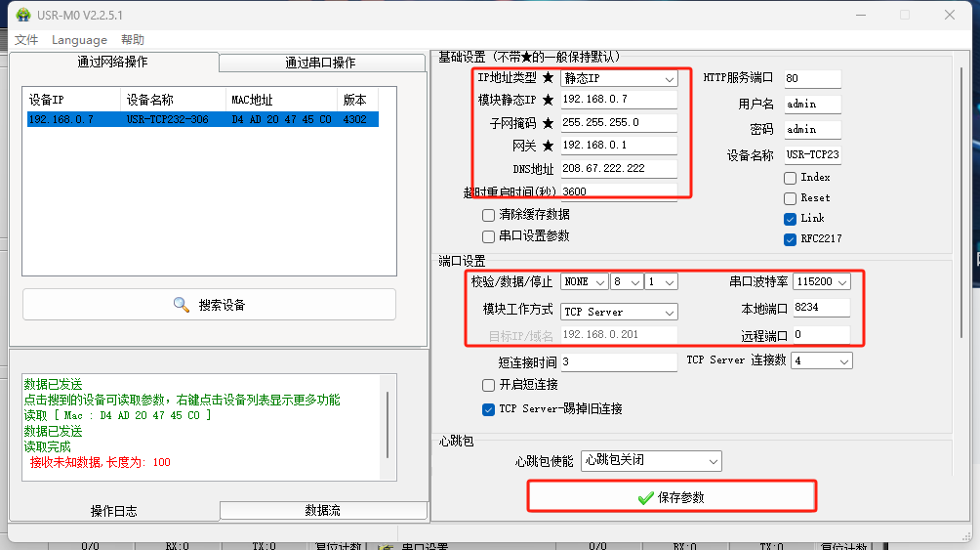
Task: Click the 保存参数 button
Action: pyautogui.click(x=672, y=497)
